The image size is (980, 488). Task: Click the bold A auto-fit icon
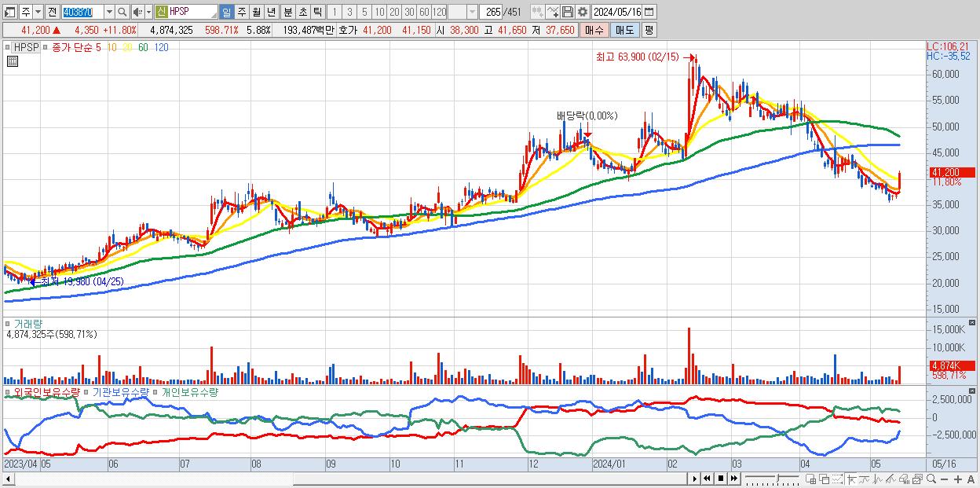[971, 479]
